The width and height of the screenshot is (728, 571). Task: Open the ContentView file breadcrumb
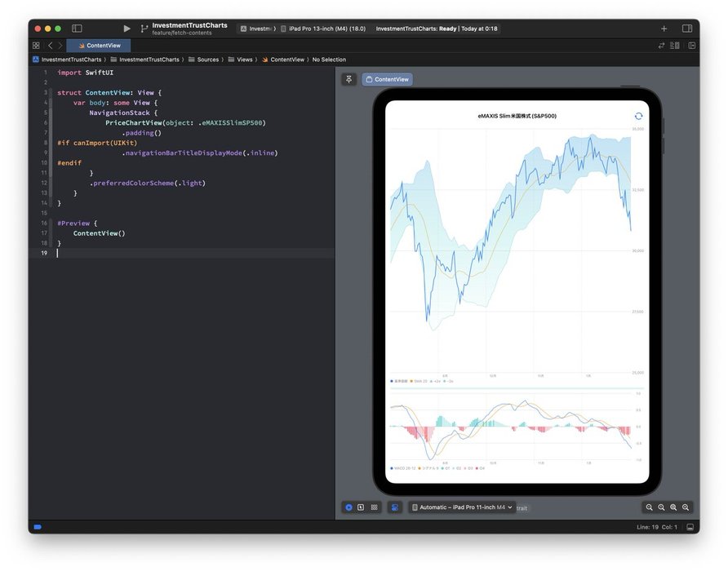pos(283,60)
